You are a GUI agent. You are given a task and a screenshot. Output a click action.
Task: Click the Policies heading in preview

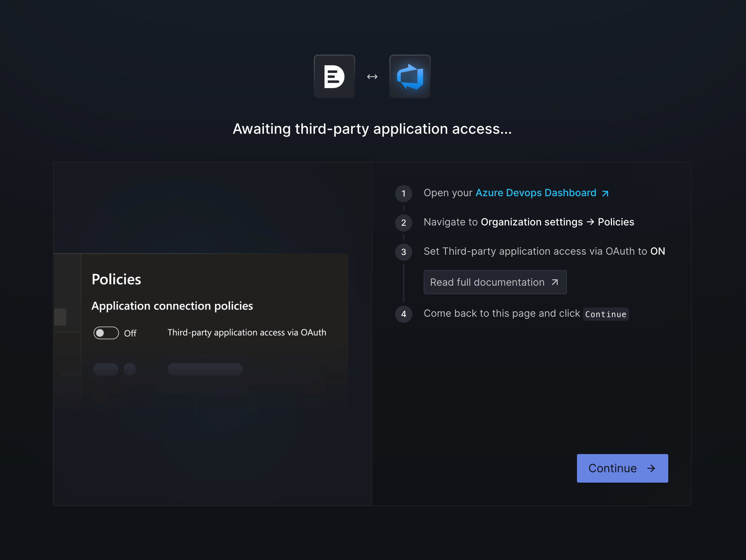click(116, 279)
